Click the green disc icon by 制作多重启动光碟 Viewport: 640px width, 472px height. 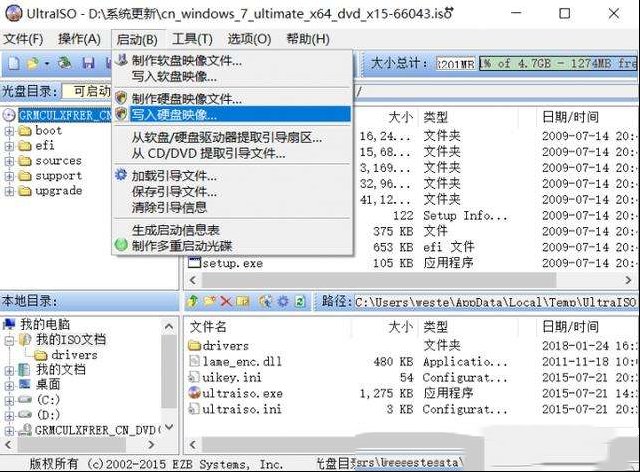121,245
